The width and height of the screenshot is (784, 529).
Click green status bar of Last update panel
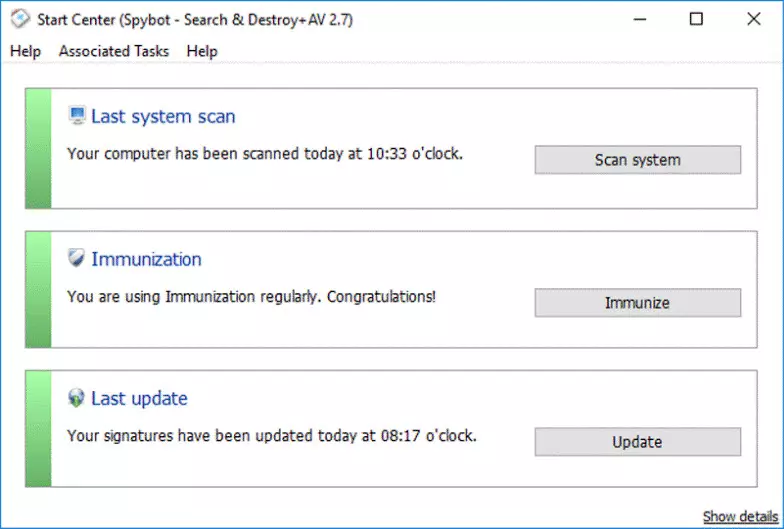[x=38, y=429]
